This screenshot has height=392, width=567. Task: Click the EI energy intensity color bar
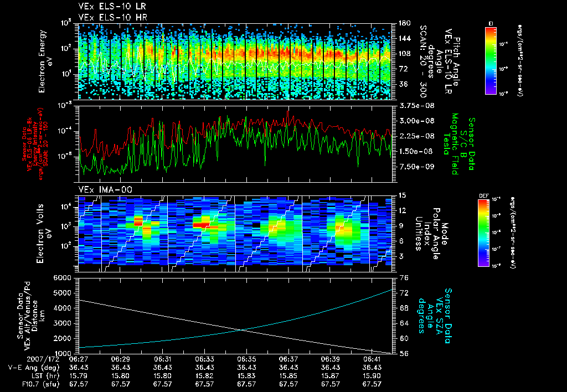click(491, 60)
